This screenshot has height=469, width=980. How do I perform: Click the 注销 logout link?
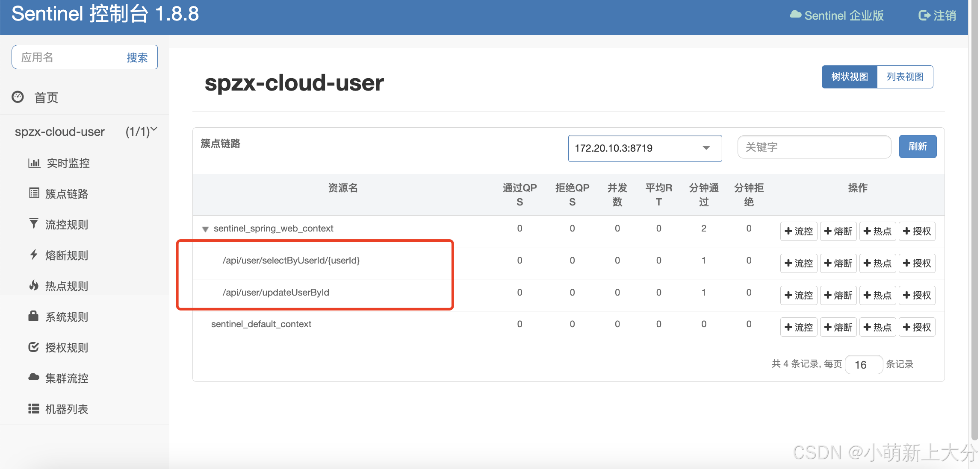click(x=937, y=16)
